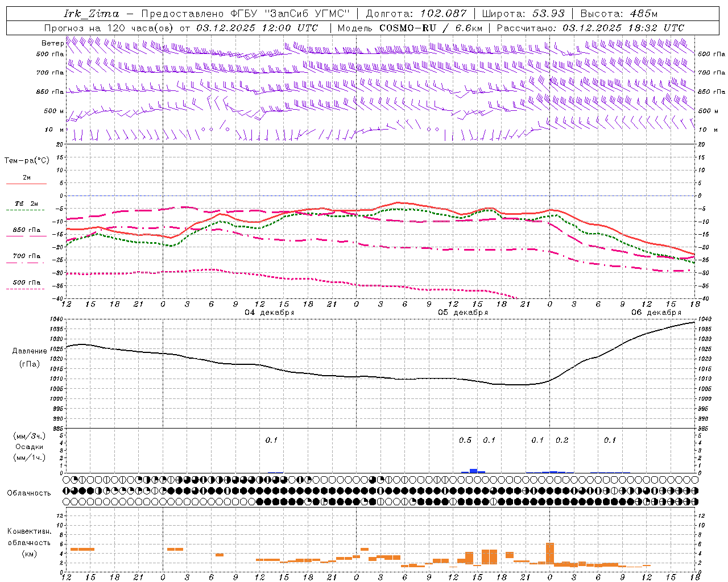This screenshot has height=582, width=728.
Task: Click the 500 гПа dotted-line temperature legend entry
Action: click(x=26, y=282)
